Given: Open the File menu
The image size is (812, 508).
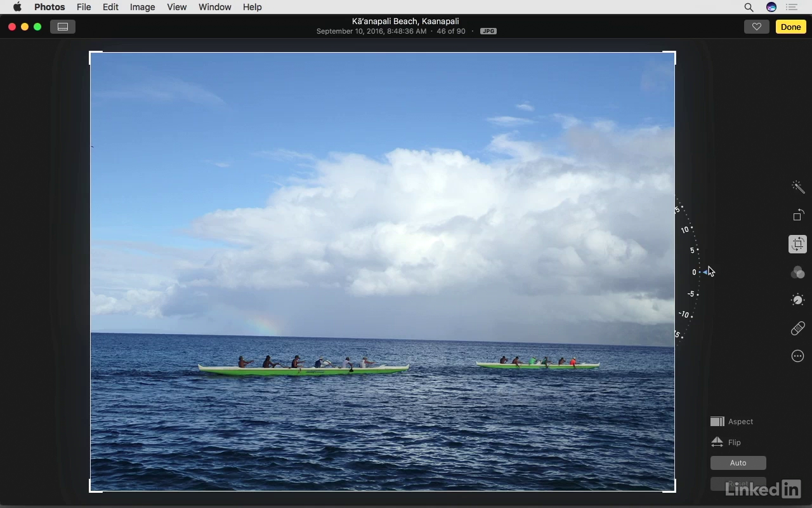Looking at the screenshot, I should coord(84,7).
